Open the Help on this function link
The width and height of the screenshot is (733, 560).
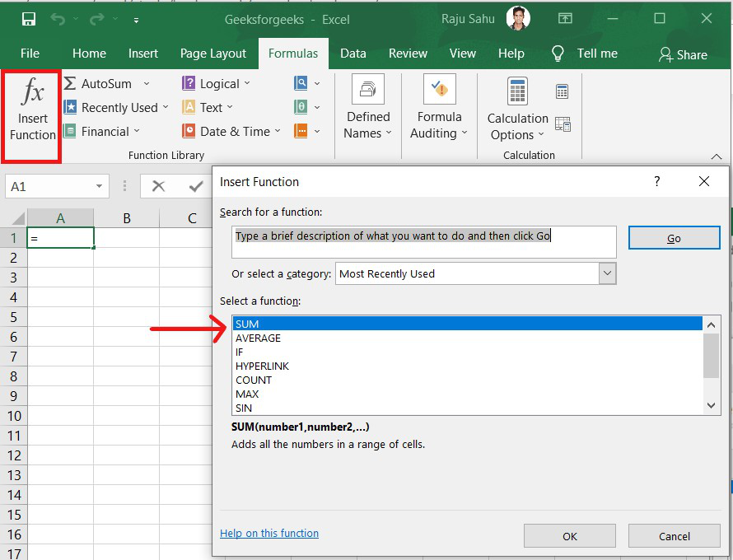click(269, 533)
